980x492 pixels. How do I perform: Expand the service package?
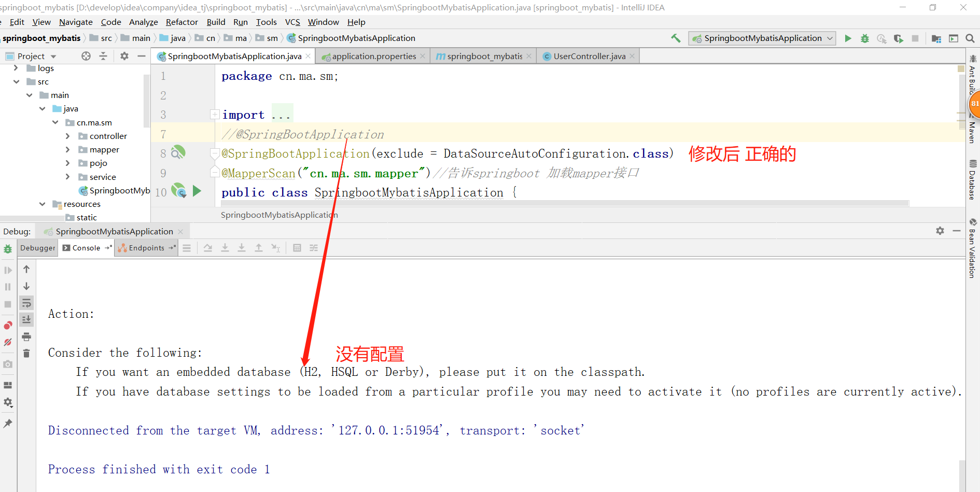pos(67,177)
